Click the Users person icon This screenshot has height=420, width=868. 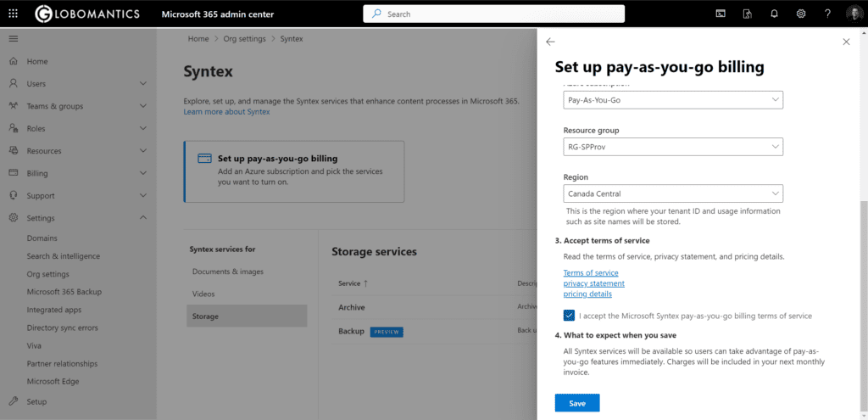pos(14,84)
